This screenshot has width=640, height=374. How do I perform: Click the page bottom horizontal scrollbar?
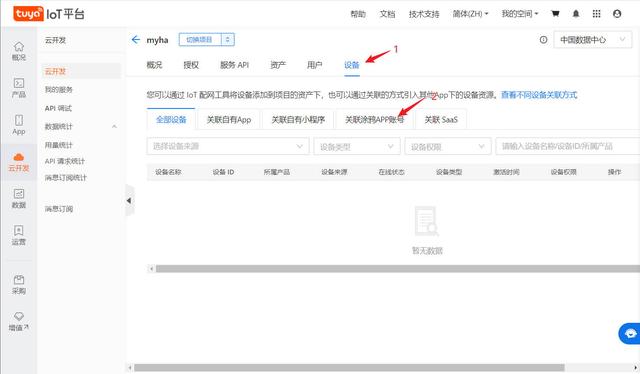pyautogui.click(x=349, y=367)
